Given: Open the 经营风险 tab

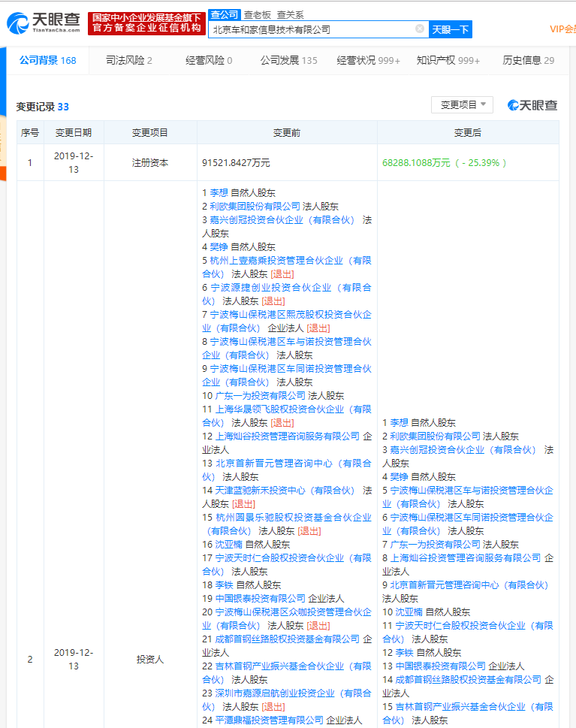Looking at the screenshot, I should [x=209, y=60].
